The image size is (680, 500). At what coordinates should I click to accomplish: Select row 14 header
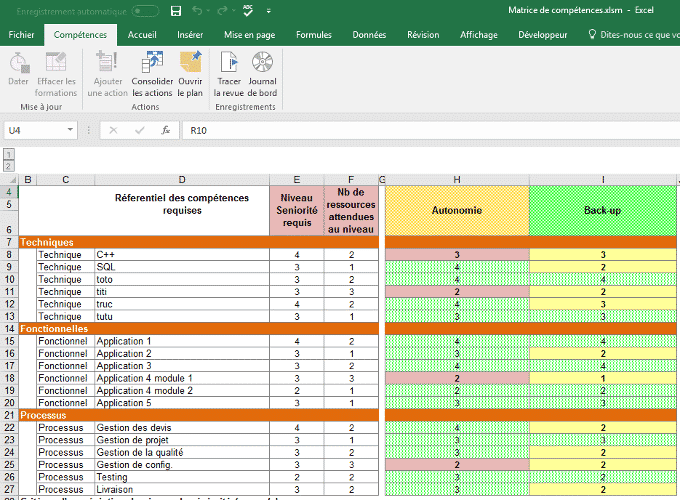click(x=9, y=329)
